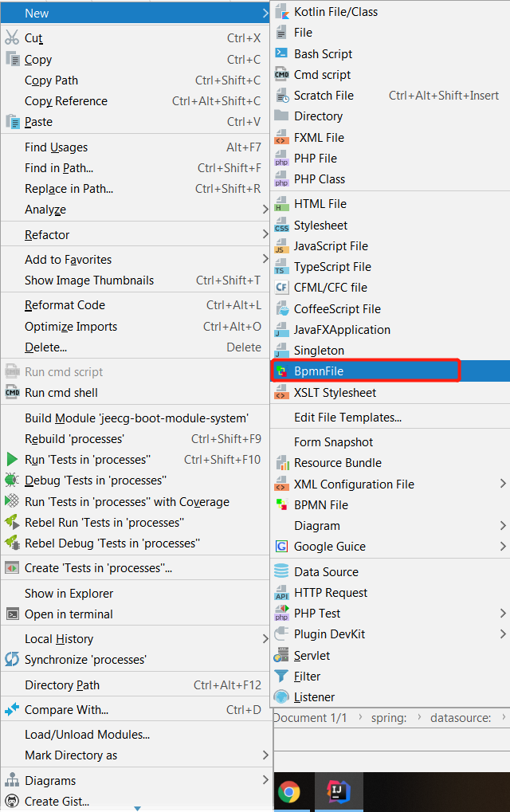Expand the Refactor submenu arrow

(265, 234)
